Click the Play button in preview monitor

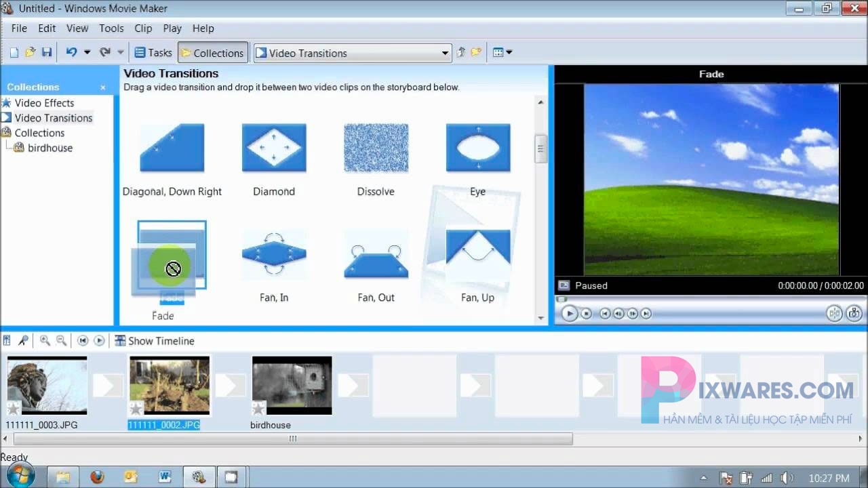(570, 313)
